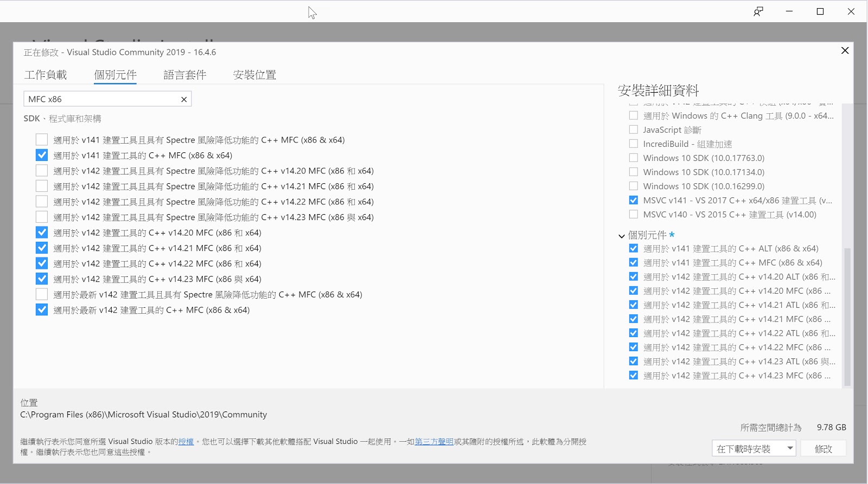Uncheck 最新 v142 建置工具的 C++ MFC
This screenshot has height=484, width=868.
point(42,309)
